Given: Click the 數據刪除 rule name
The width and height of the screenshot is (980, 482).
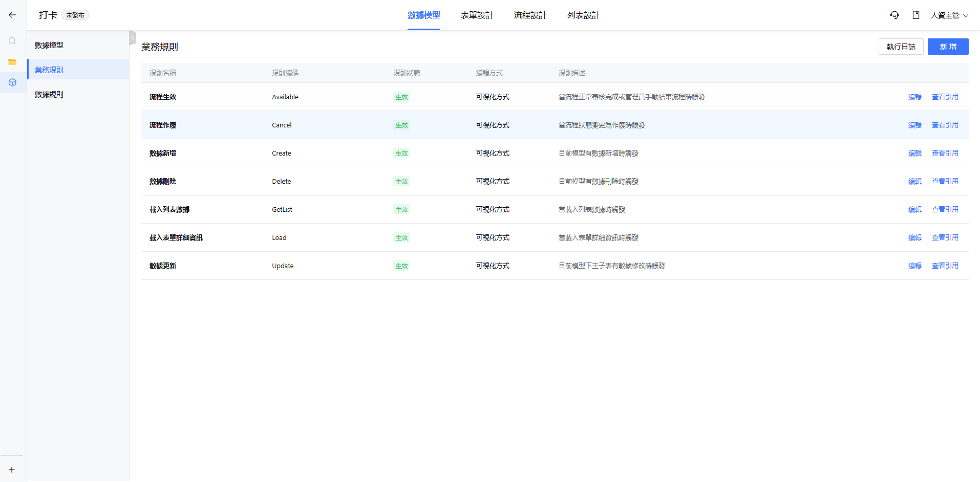Looking at the screenshot, I should tap(163, 181).
